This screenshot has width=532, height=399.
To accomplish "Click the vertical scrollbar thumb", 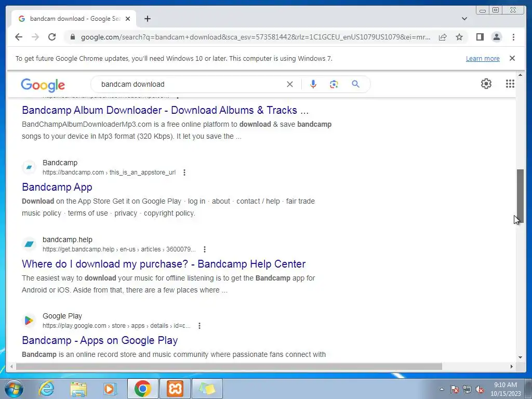I will (x=520, y=196).
